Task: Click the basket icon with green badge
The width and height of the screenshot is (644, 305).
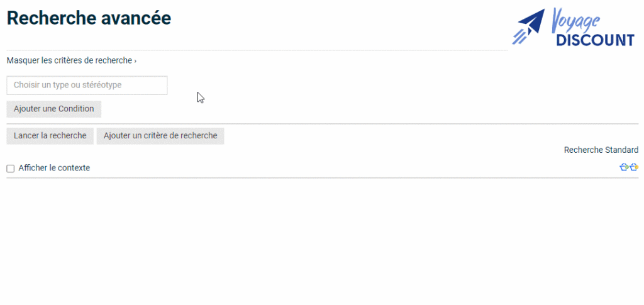Action: (624, 167)
